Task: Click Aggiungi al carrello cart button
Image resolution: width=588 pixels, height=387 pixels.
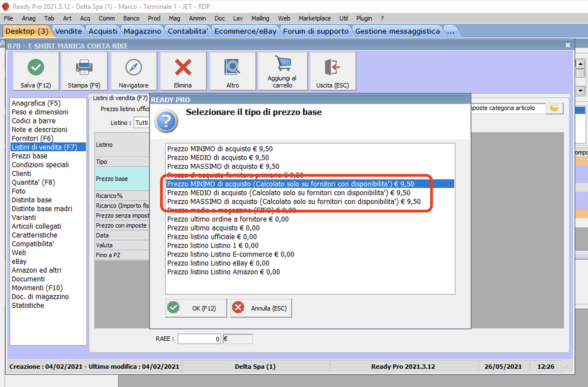Action: click(x=282, y=71)
